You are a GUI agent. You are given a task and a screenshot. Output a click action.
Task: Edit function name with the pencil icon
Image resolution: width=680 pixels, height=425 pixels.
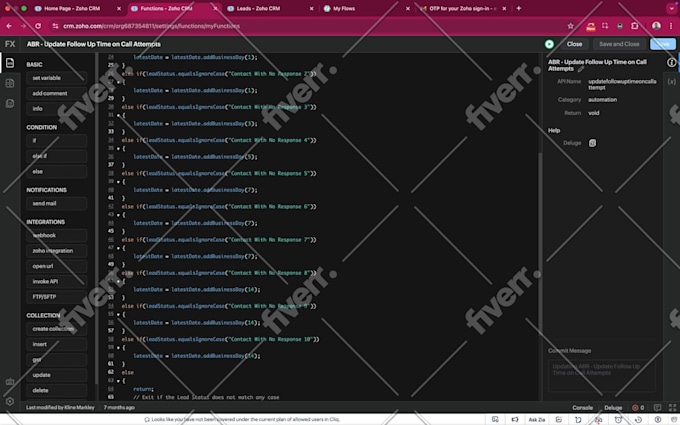581,69
